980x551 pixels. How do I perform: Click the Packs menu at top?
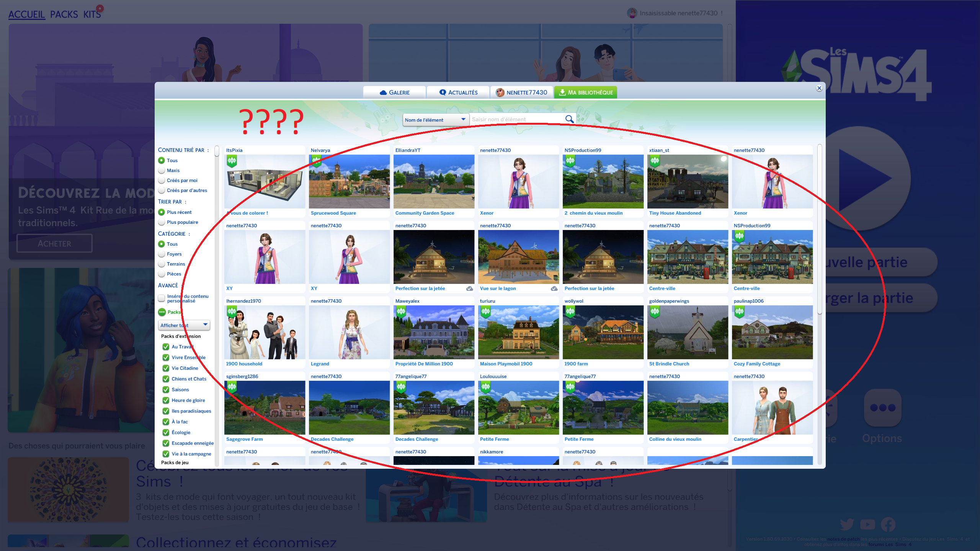tap(64, 15)
